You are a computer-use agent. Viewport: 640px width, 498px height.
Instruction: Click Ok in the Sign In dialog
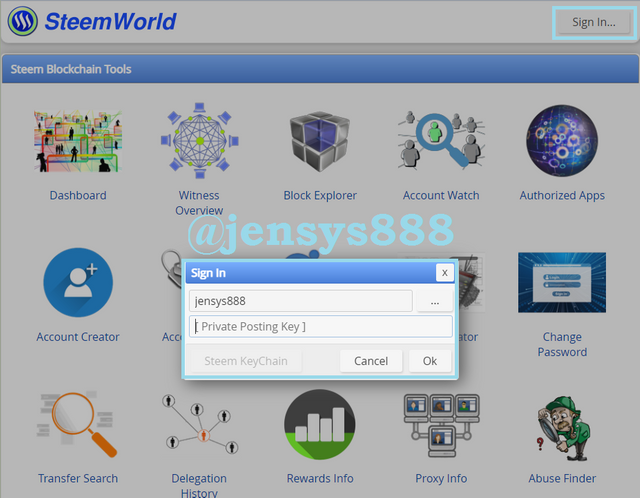pyautogui.click(x=430, y=361)
